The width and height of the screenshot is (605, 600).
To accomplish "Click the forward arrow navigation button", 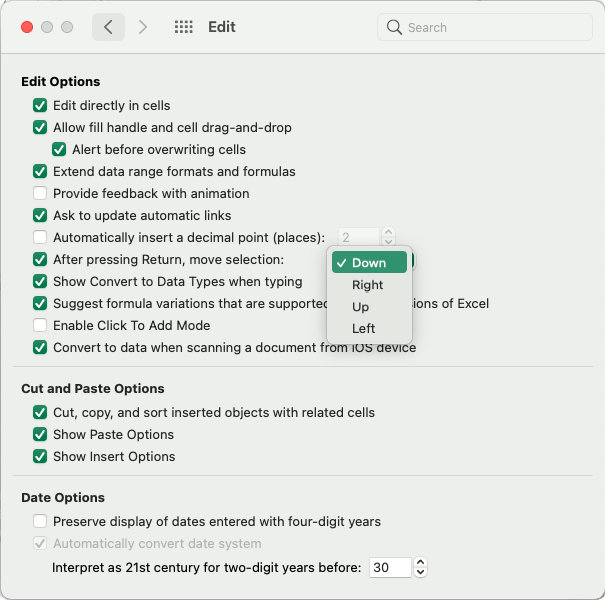I will pyautogui.click(x=143, y=27).
